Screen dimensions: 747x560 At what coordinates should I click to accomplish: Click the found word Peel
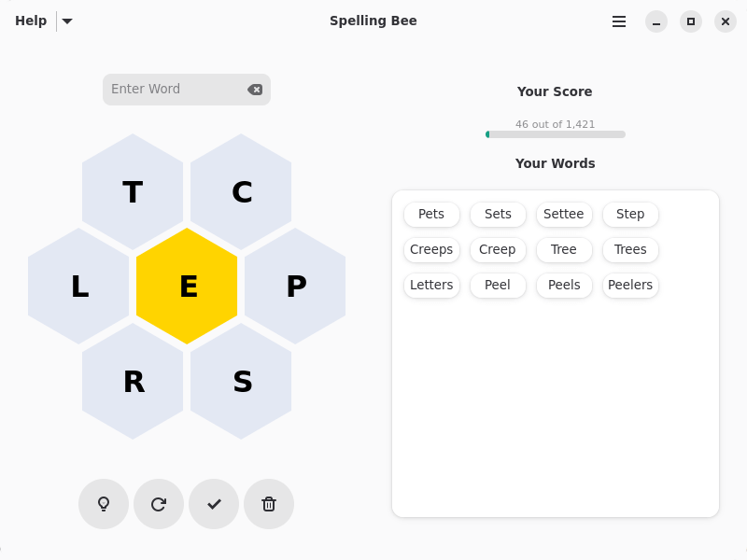[498, 285]
